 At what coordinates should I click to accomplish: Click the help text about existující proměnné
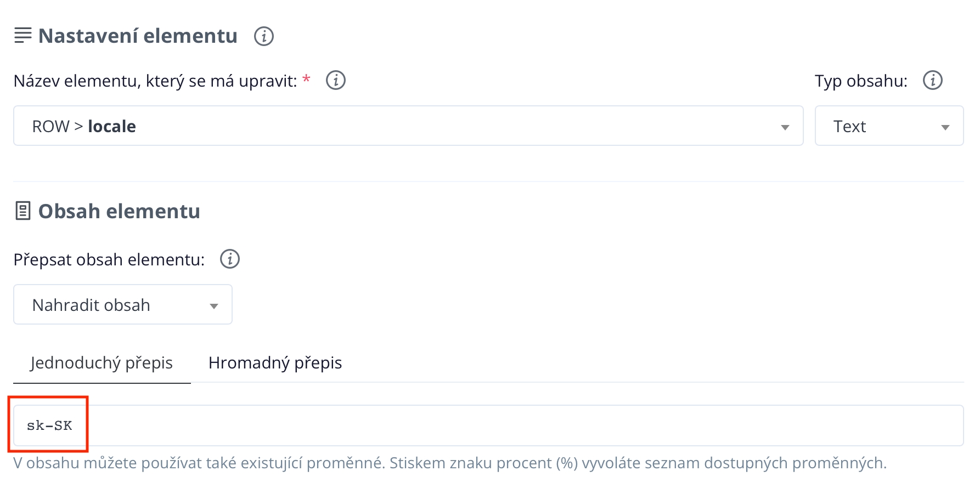[x=450, y=463]
